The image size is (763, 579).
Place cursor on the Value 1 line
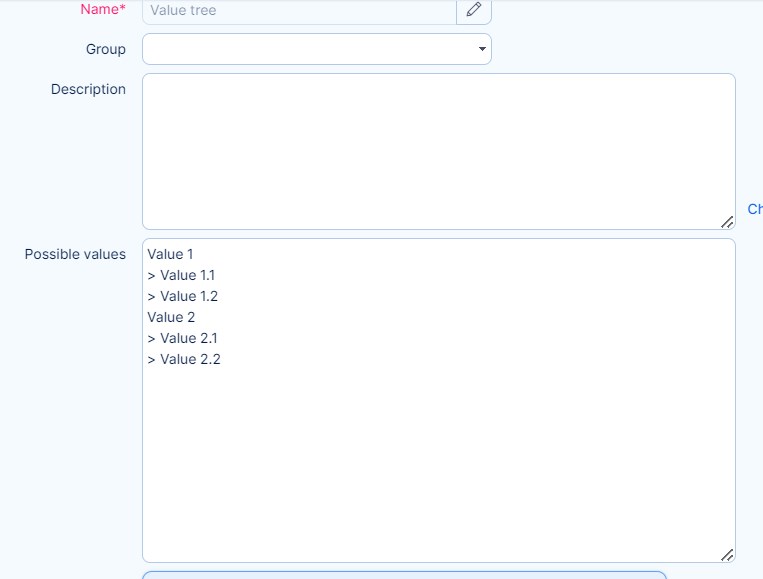(x=171, y=254)
